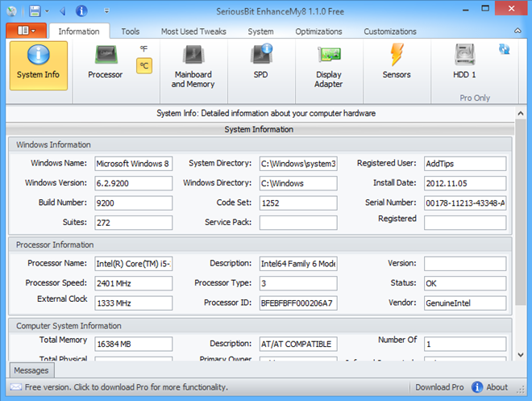Click the Registered User field AddTips
Screen dimensions: 532x401
click(465, 164)
